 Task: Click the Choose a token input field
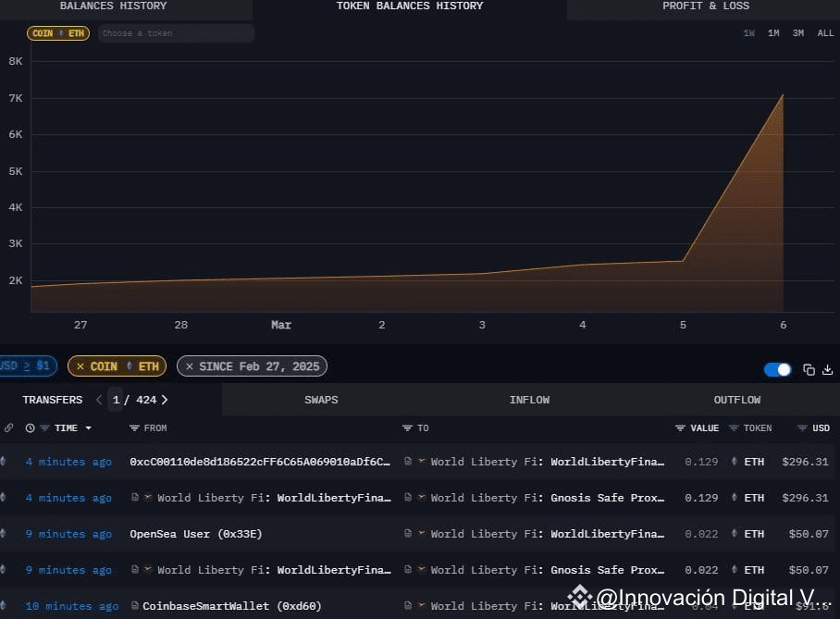(x=176, y=33)
